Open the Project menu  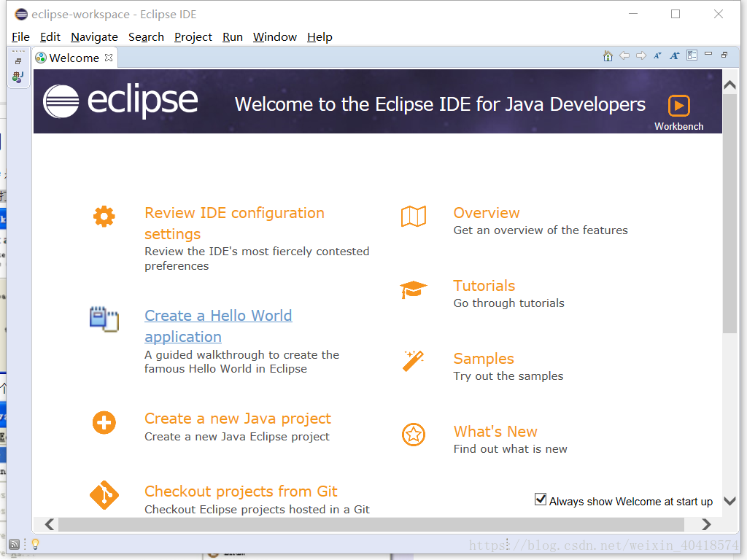pyautogui.click(x=193, y=37)
